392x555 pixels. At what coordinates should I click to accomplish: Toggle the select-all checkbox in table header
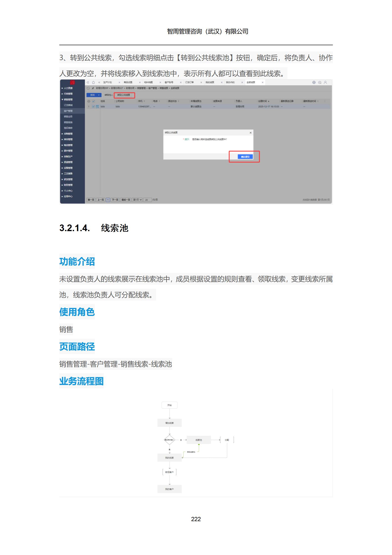pos(93,101)
